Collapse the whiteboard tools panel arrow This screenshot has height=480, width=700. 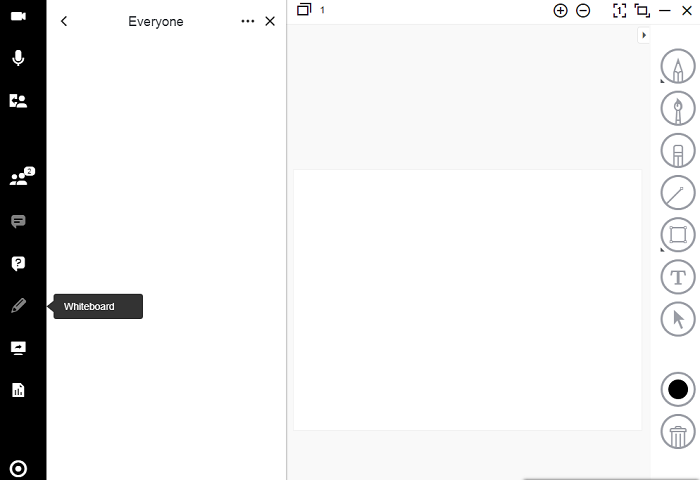pyautogui.click(x=643, y=36)
